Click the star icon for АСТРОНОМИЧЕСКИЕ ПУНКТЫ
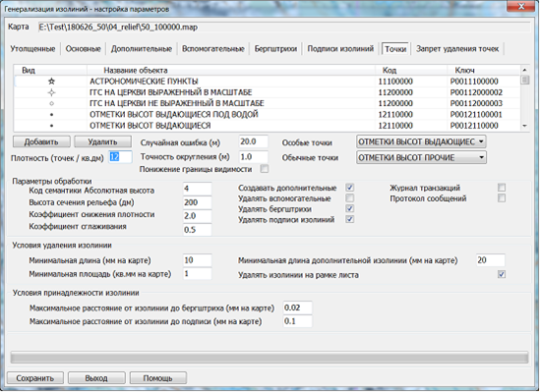The image size is (540, 392). point(52,82)
